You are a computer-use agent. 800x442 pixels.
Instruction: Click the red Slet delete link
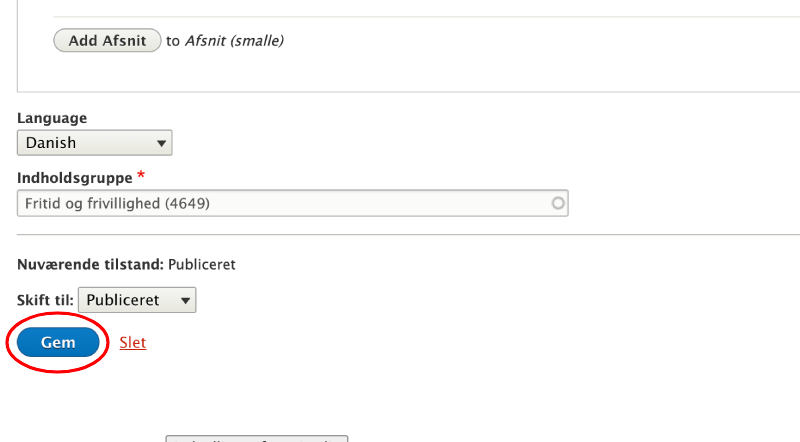coord(132,342)
